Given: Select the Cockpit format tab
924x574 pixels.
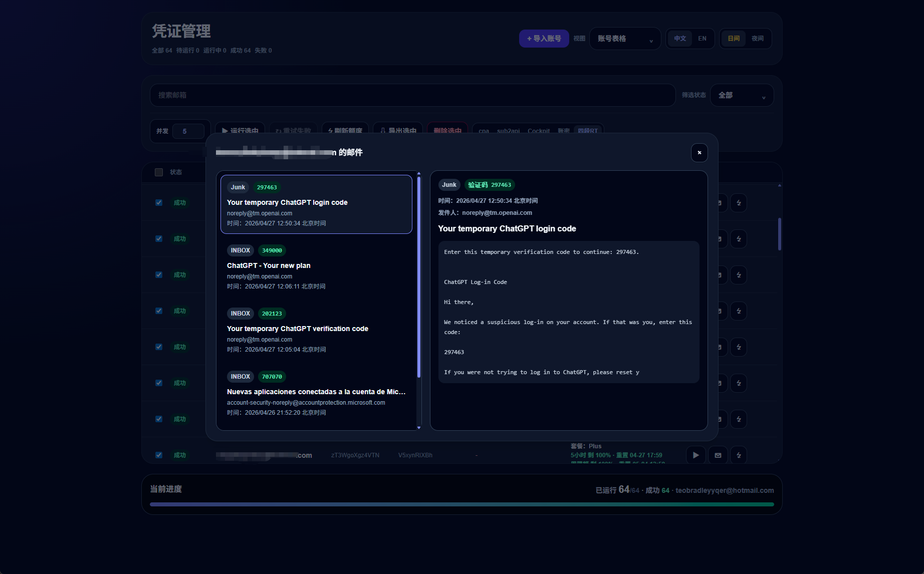Looking at the screenshot, I should pyautogui.click(x=539, y=131).
